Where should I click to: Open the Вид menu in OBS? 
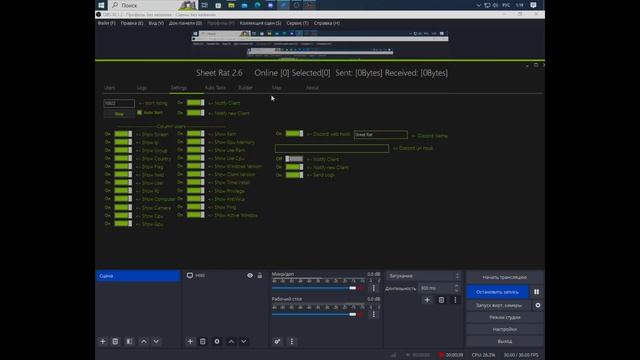point(156,23)
